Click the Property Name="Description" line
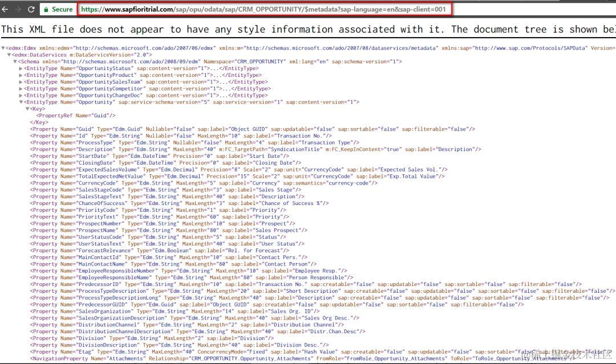The image size is (616, 364). (x=256, y=149)
